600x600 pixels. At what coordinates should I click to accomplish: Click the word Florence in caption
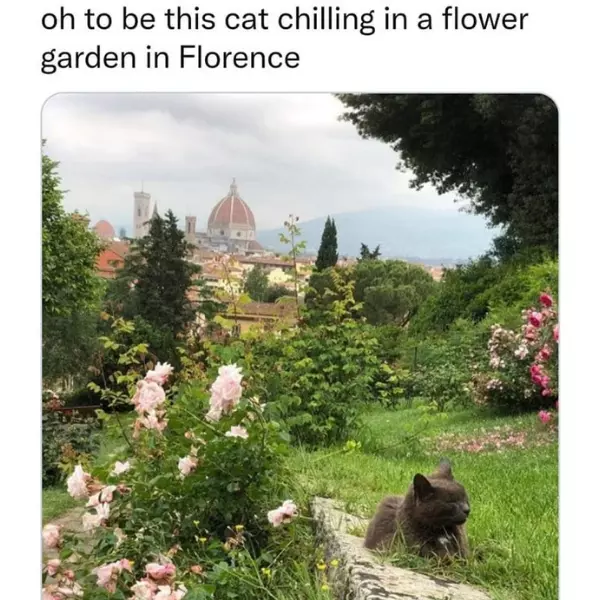click(238, 57)
